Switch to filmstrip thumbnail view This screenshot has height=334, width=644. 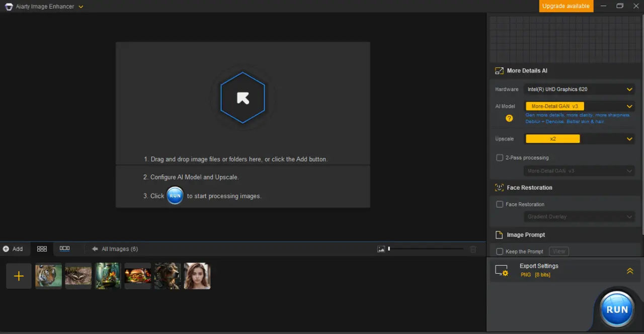(x=64, y=248)
